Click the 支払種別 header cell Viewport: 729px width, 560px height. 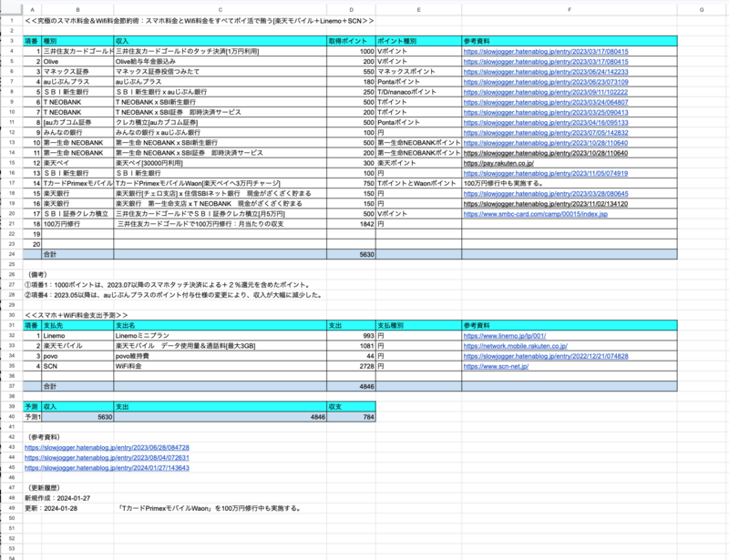tap(418, 325)
